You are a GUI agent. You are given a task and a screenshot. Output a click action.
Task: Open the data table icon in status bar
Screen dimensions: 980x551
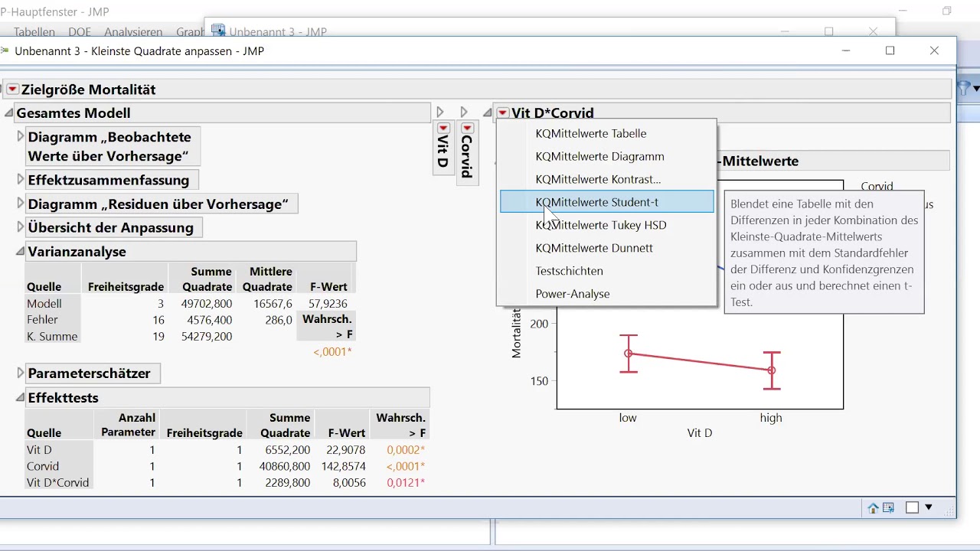click(888, 507)
